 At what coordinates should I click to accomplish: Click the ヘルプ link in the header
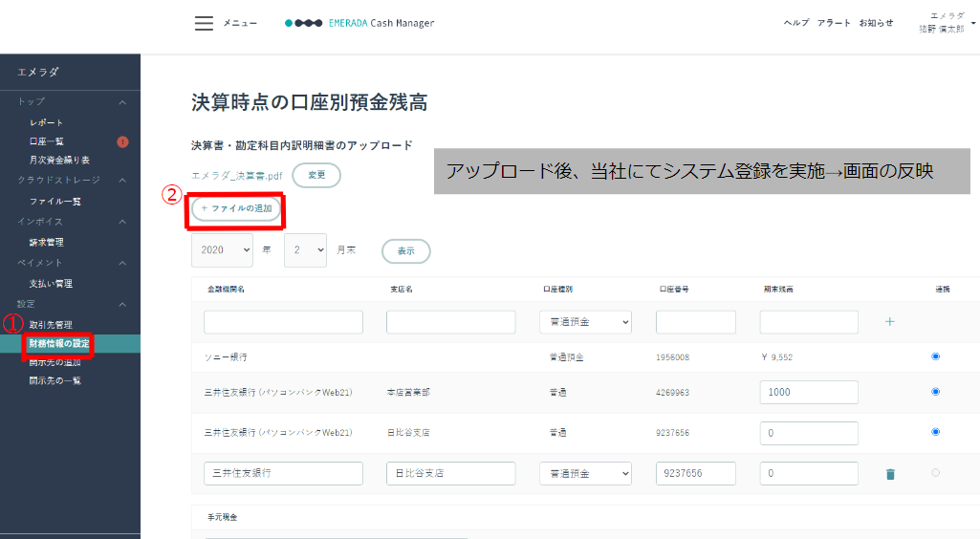pyautogui.click(x=796, y=23)
